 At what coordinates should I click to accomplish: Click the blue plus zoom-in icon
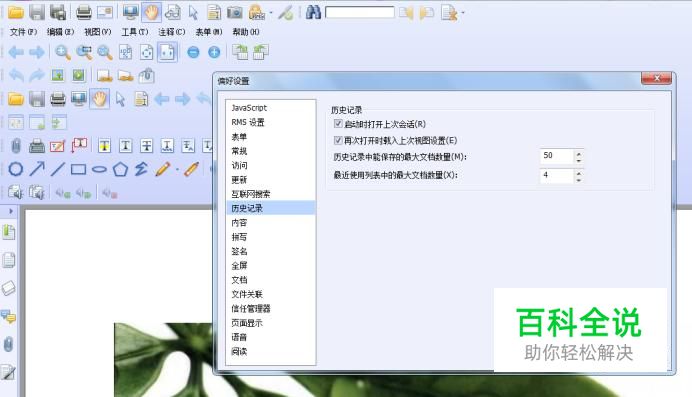tap(214, 52)
